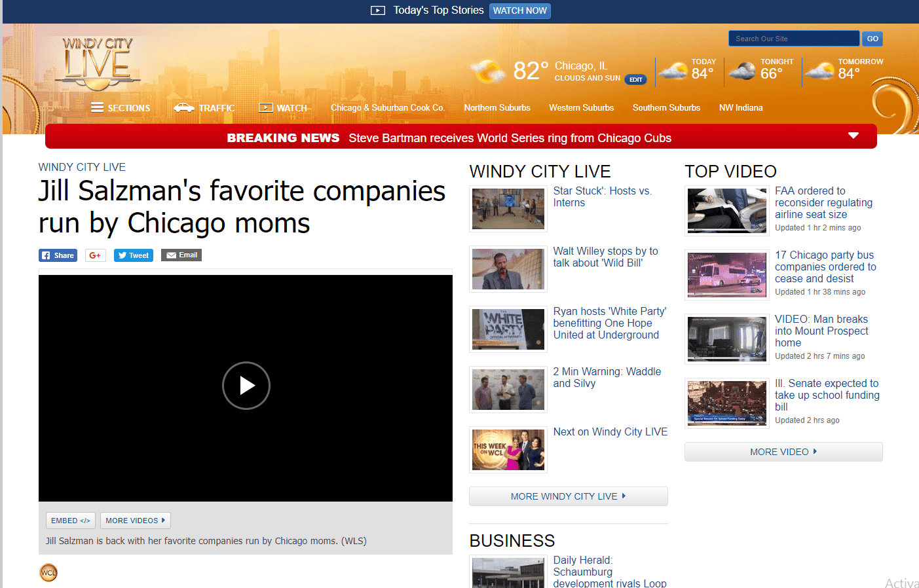This screenshot has height=588, width=919.
Task: Click the Top Video section heading
Action: [x=731, y=172]
